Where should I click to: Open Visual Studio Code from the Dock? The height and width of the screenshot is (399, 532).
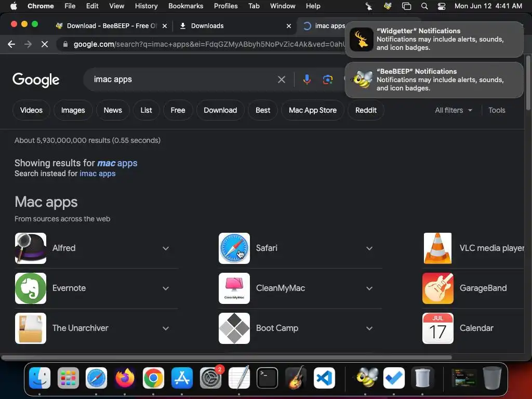(x=324, y=378)
